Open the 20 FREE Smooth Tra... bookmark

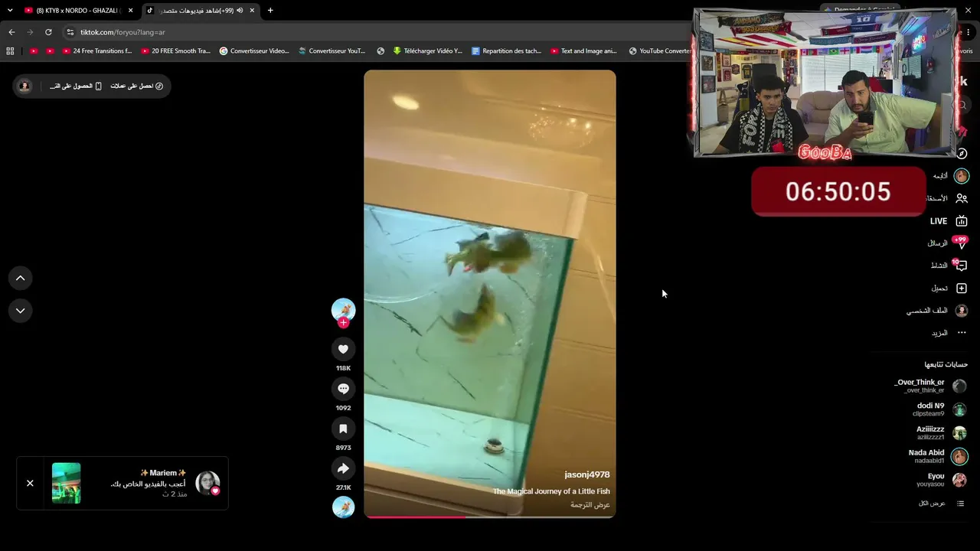[175, 51]
